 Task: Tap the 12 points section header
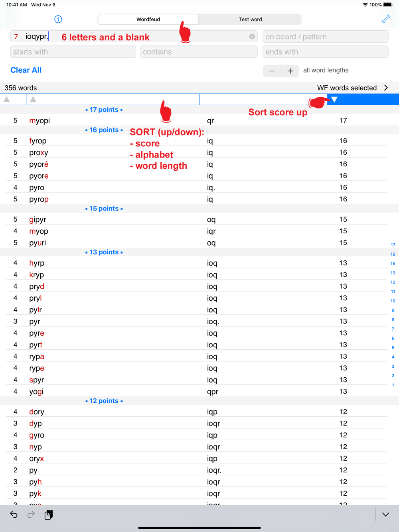click(x=104, y=401)
